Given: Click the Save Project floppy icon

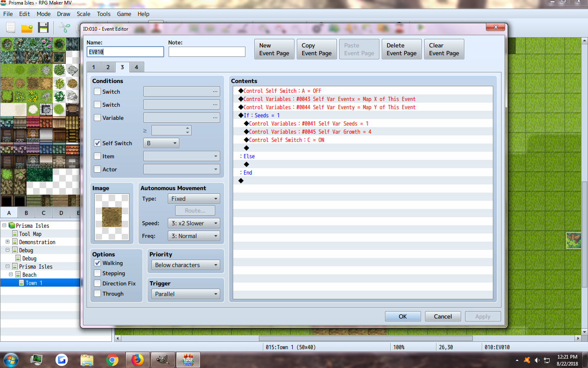Looking at the screenshot, I should (43, 27).
